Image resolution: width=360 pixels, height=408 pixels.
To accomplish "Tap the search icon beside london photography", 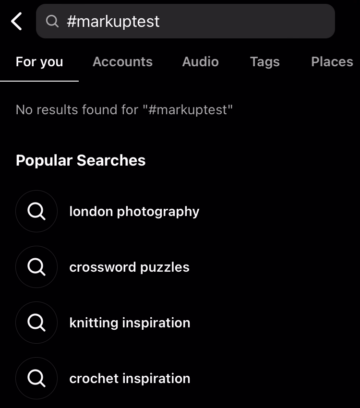I will coord(36,211).
